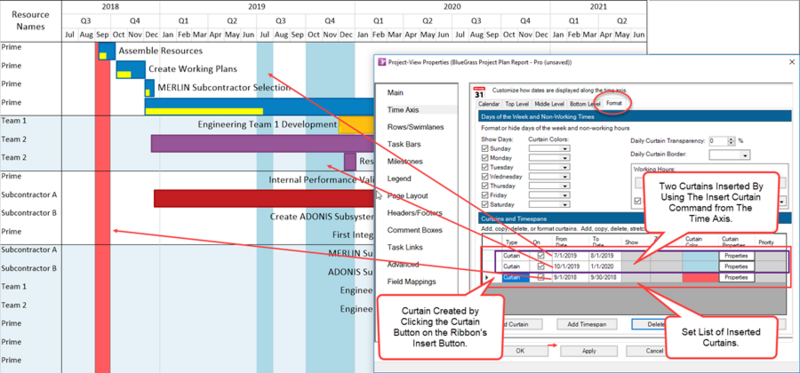The image size is (800, 373).
Task: Click the Daily Curtain Transparency value field
Action: click(x=718, y=141)
